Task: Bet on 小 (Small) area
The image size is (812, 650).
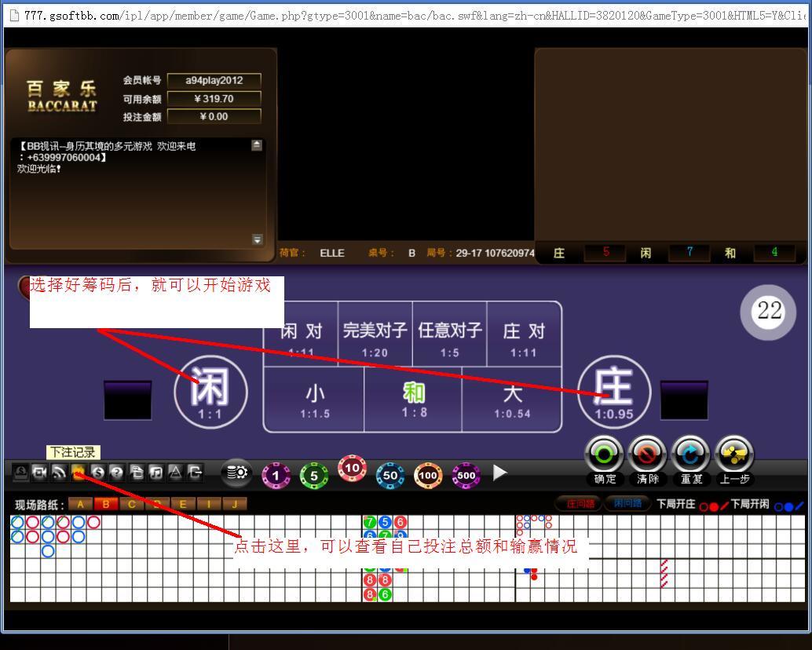Action: click(314, 400)
